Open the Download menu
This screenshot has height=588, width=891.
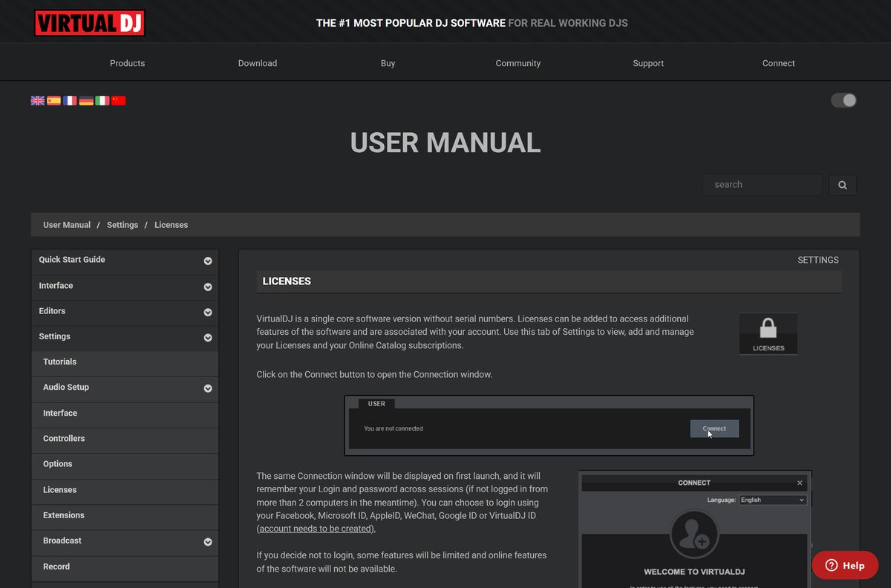pyautogui.click(x=258, y=63)
